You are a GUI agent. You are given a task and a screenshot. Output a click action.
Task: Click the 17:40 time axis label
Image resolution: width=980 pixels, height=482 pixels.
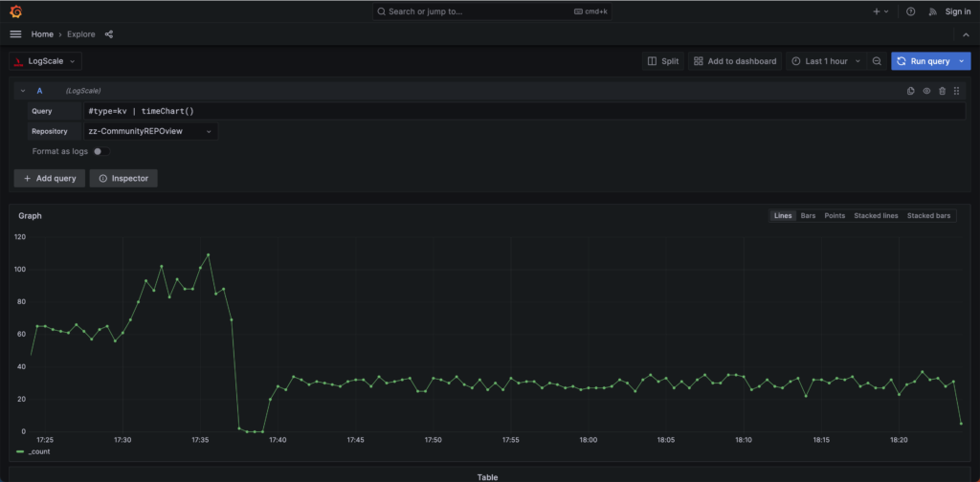point(278,440)
